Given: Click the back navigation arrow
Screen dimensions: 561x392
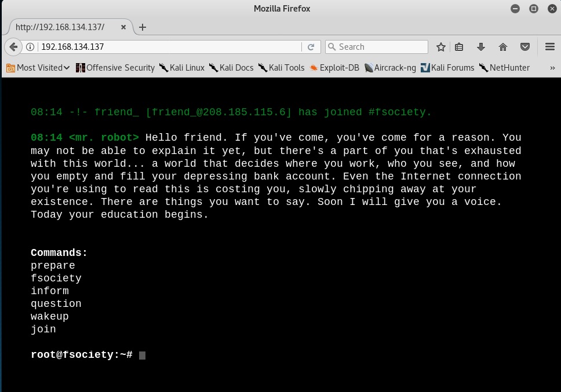Looking at the screenshot, I should pos(13,47).
